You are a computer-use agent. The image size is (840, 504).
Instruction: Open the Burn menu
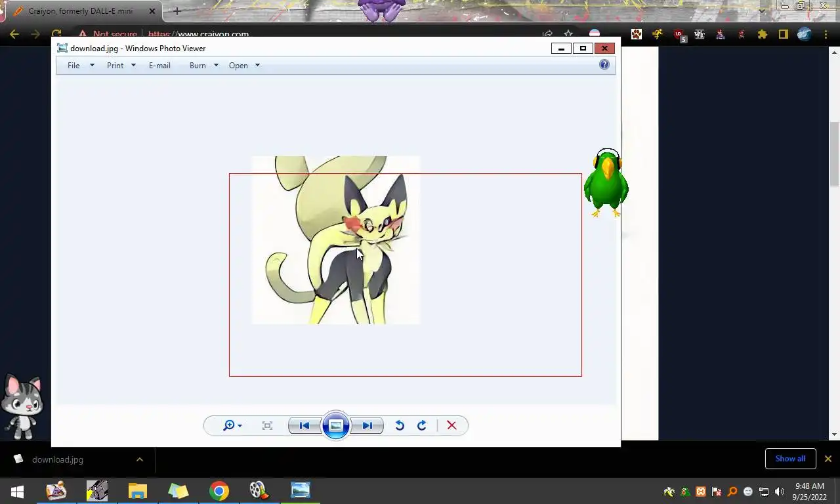pos(198,66)
